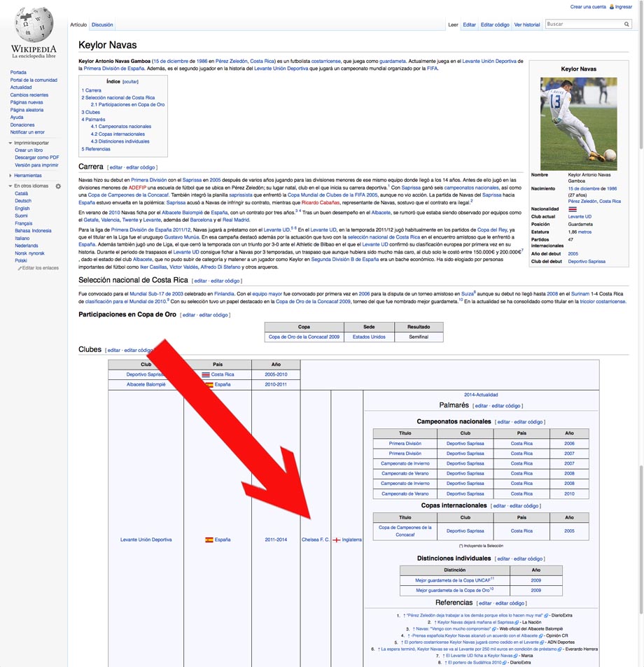Open Iker Casillas link in Carrera text

(x=153, y=267)
